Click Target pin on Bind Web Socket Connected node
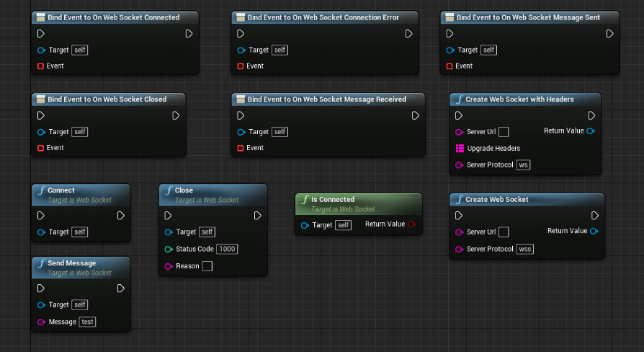The height and width of the screenshot is (352, 644). point(41,50)
